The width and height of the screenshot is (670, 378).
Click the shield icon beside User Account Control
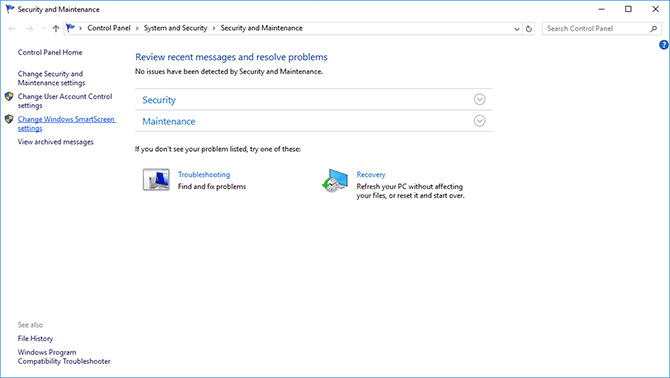[9, 97]
